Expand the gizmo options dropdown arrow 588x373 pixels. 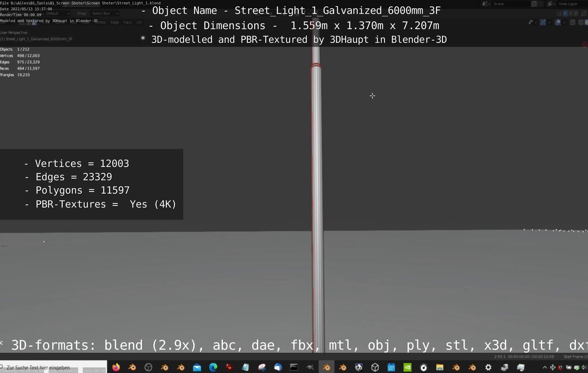pos(549,22)
